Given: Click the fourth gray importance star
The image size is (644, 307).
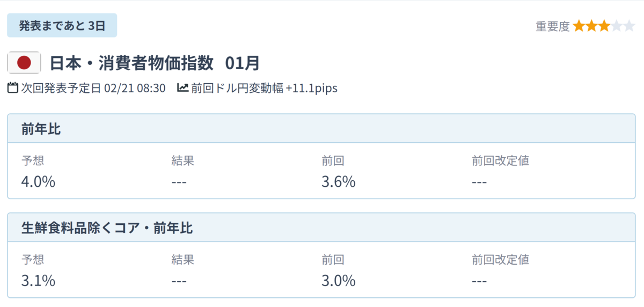Looking at the screenshot, I should (616, 26).
